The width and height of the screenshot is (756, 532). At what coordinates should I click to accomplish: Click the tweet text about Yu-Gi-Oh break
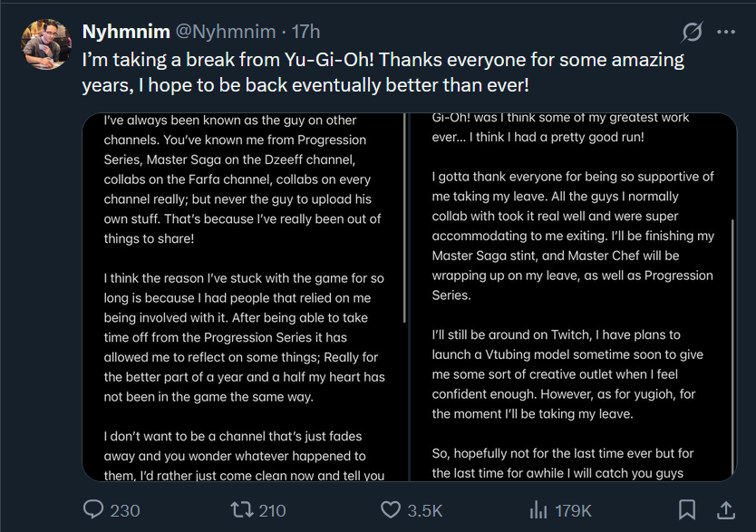(381, 73)
